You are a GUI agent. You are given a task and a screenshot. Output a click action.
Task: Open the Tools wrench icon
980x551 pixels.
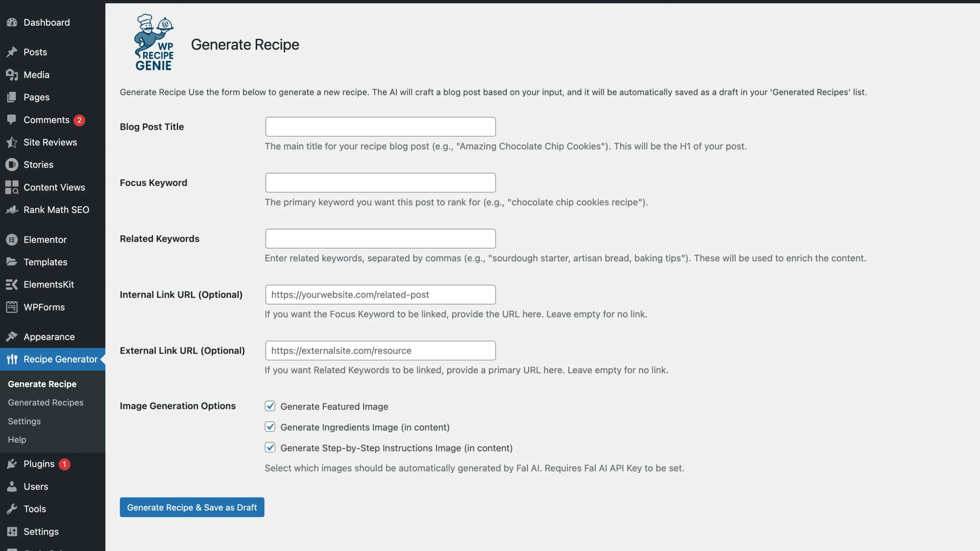coord(12,509)
